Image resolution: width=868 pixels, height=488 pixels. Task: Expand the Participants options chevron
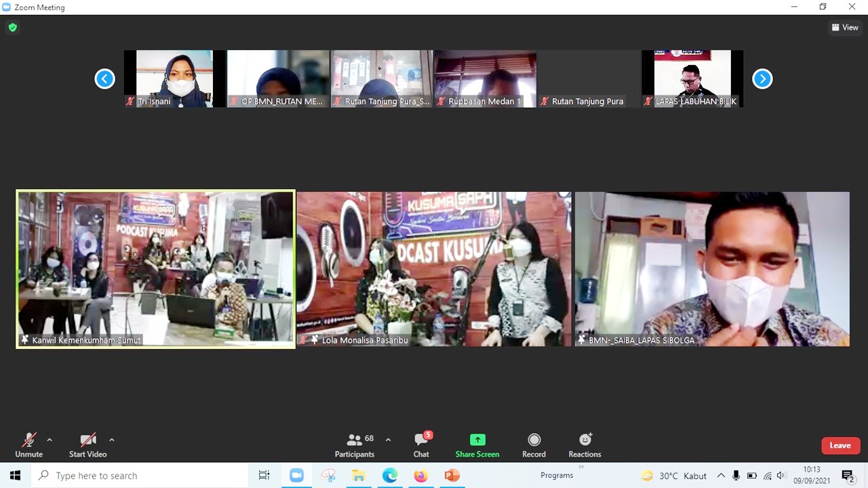(388, 440)
